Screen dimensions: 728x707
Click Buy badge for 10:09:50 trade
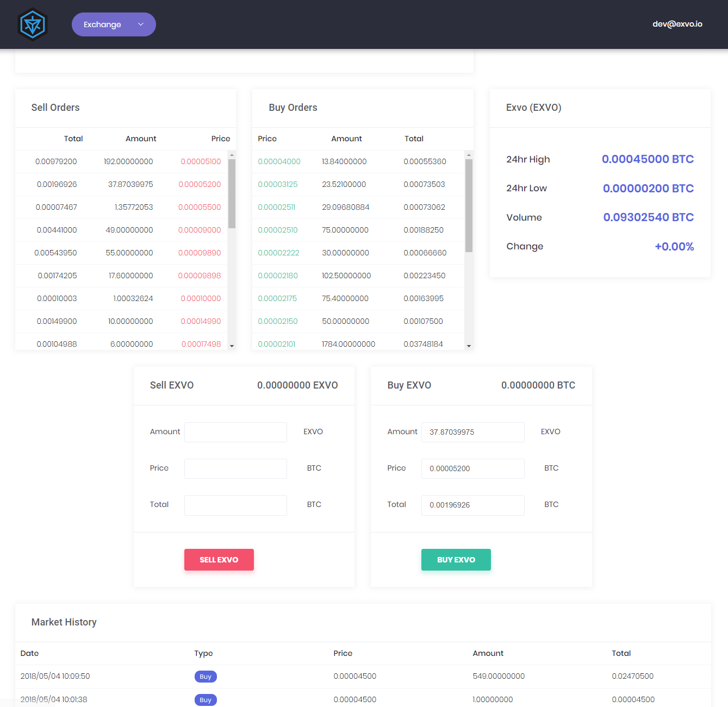coord(206,677)
